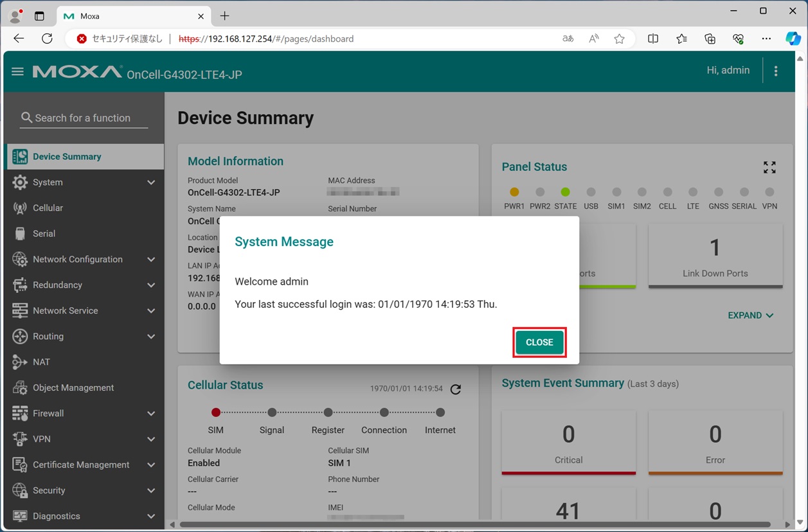Viewport: 808px width, 532px height.
Task: Expand the Network Configuration chevron
Action: (151, 260)
